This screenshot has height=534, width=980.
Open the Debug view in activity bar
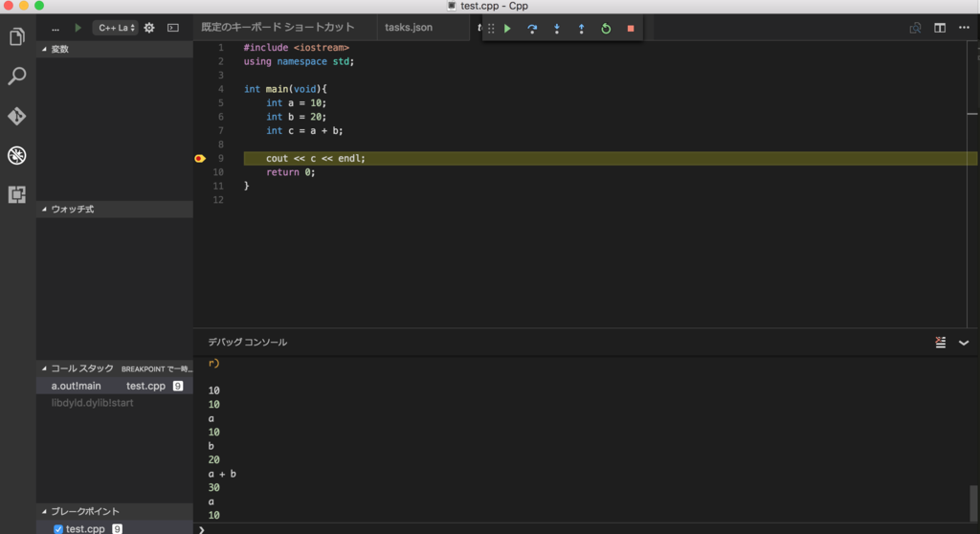click(17, 155)
